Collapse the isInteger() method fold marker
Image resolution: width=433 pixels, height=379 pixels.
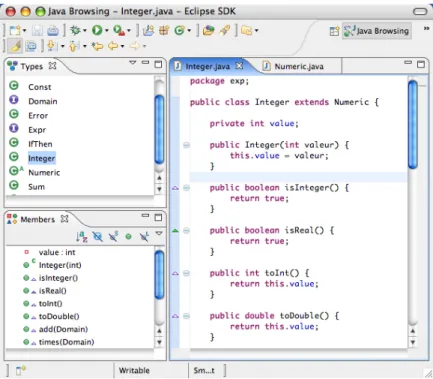(186, 188)
